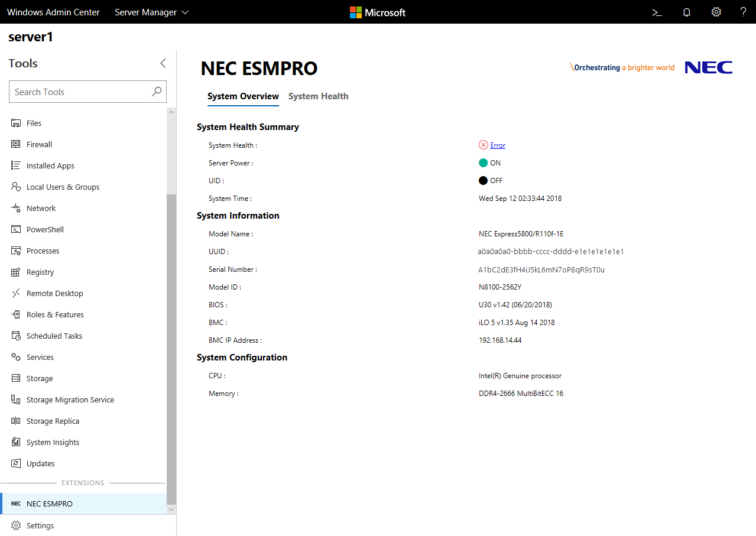Click the Local Users & Groups icon

[x=16, y=187]
